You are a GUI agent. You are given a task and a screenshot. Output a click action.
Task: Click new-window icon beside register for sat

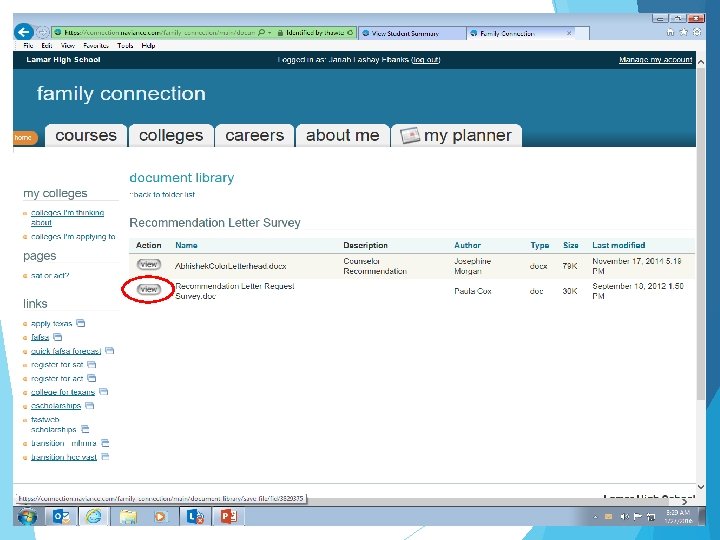pyautogui.click(x=92, y=365)
